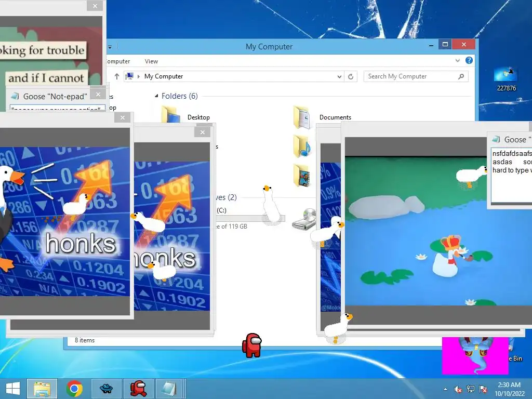Click the Desktop folder label
532x399 pixels.
[x=198, y=117]
